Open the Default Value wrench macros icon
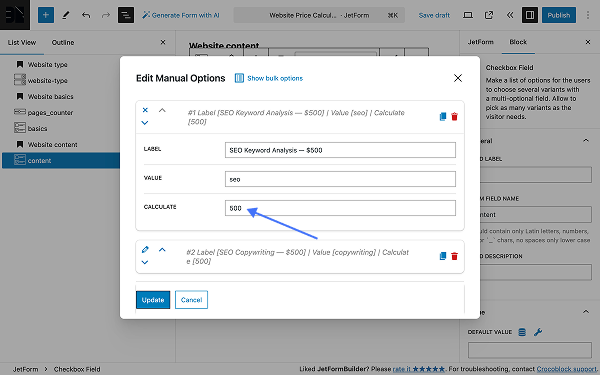 tap(538, 332)
